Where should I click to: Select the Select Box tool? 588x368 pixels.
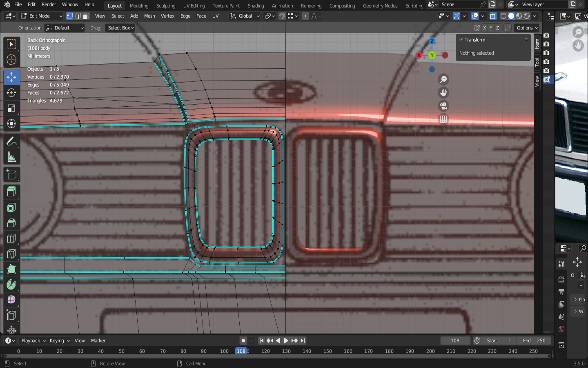(x=11, y=44)
